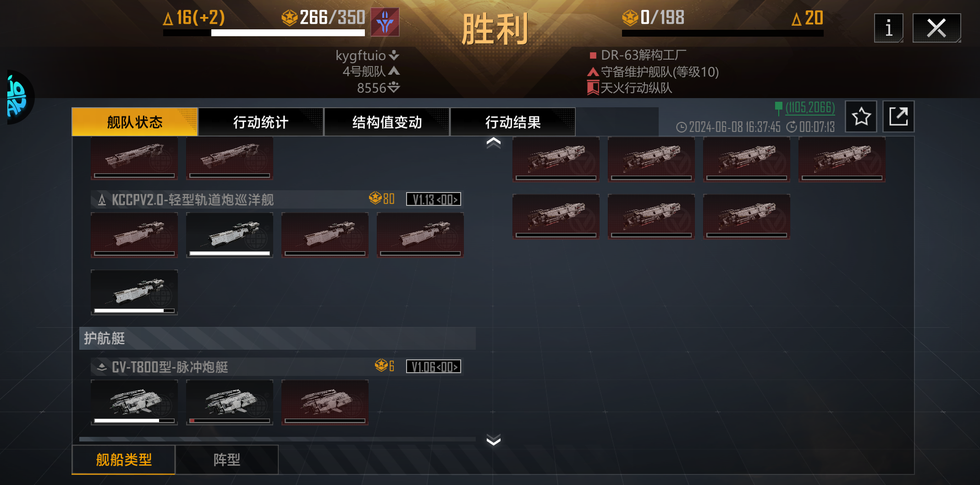The image size is (980, 485).
Task: Open the V1.13 version tag
Action: click(x=434, y=199)
